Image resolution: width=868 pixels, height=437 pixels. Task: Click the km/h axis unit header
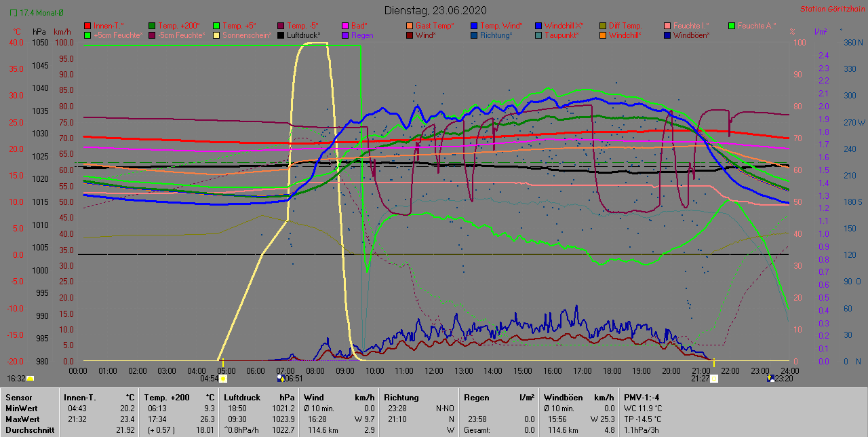[x=62, y=32]
